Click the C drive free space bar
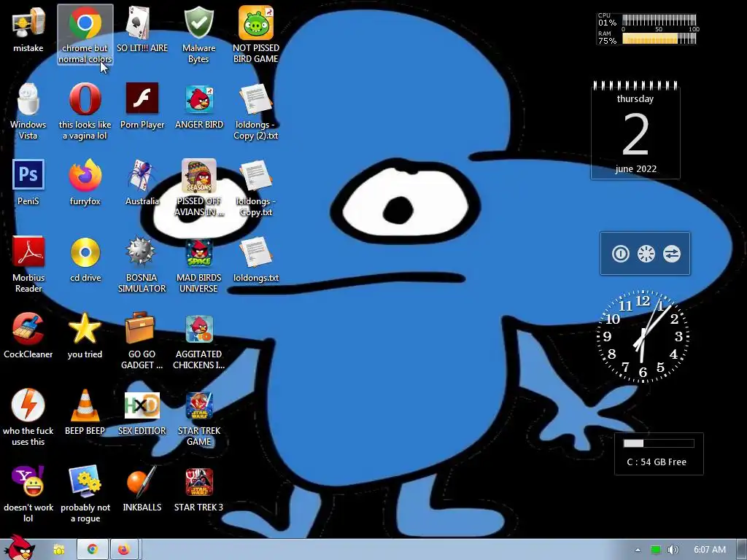This screenshot has height=560, width=747. [659, 443]
